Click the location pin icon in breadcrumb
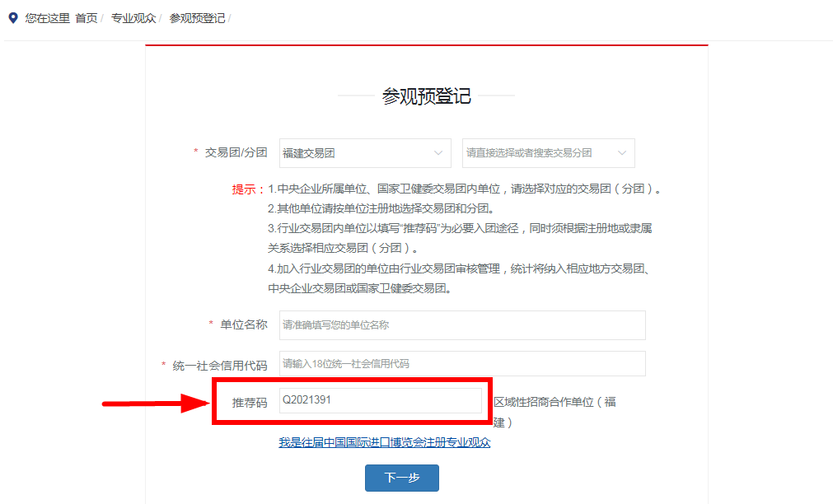The image size is (833, 504). pos(13,17)
